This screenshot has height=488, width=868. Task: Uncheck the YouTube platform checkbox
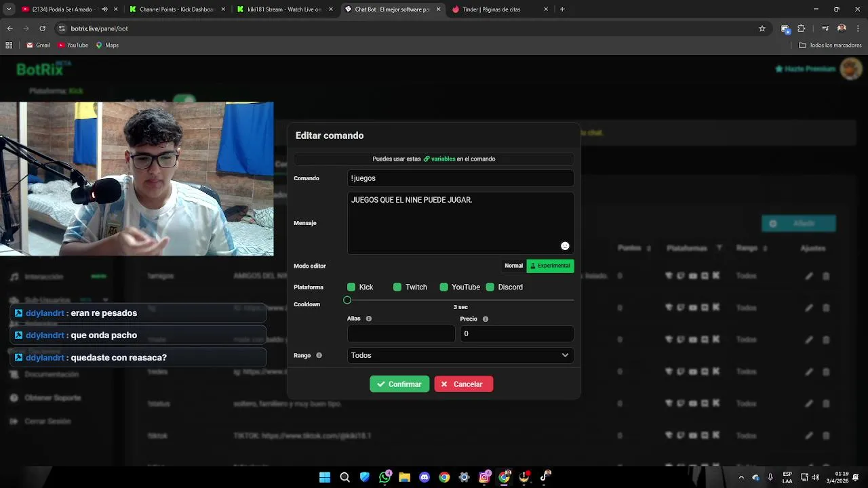pyautogui.click(x=444, y=287)
